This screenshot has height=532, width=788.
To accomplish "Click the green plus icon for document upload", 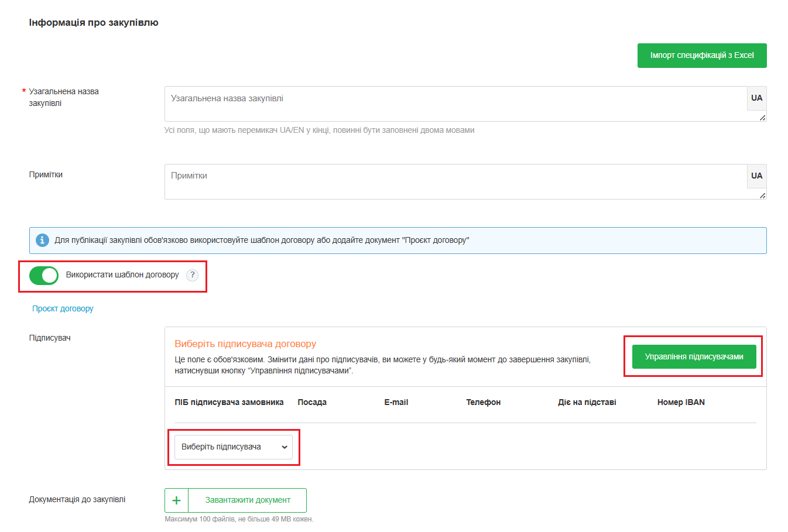I will pos(176,500).
